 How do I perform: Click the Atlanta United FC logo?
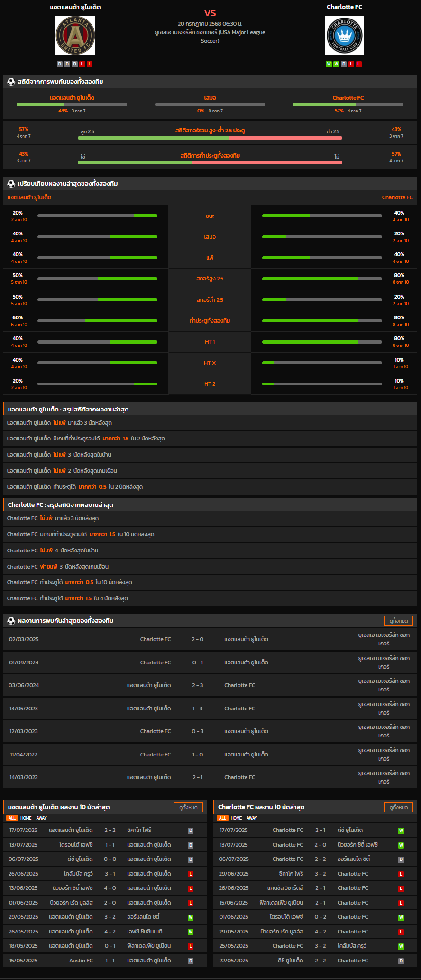[75, 35]
